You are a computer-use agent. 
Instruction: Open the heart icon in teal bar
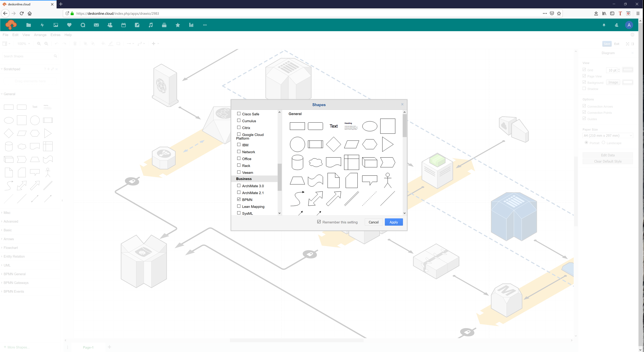click(69, 25)
